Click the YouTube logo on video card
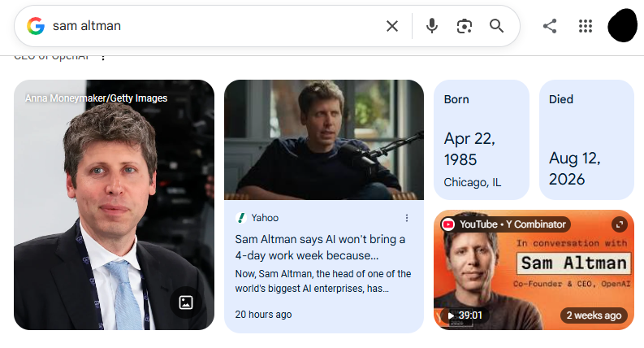The width and height of the screenshot is (644, 348). tap(448, 224)
